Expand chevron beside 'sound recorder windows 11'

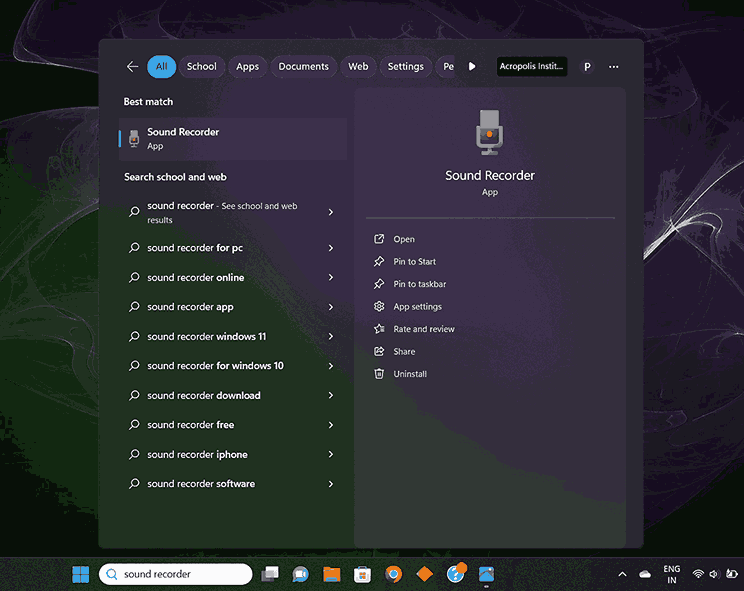coord(331,336)
